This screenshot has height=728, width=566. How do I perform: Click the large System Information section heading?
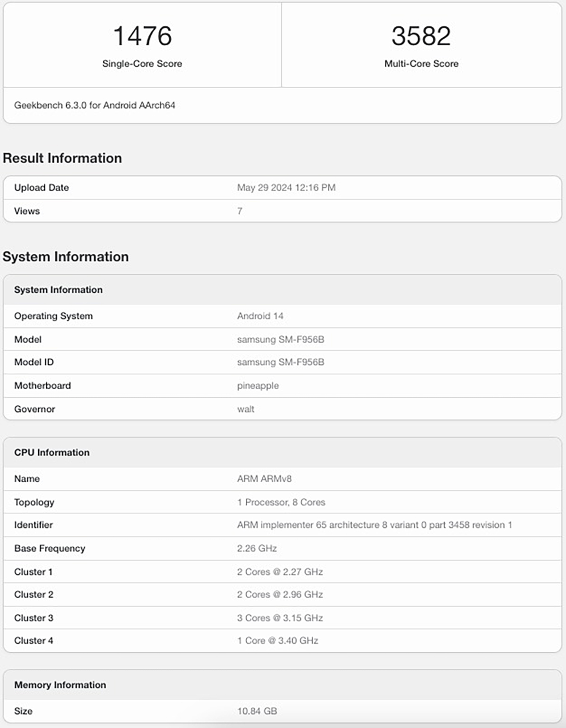tap(66, 257)
